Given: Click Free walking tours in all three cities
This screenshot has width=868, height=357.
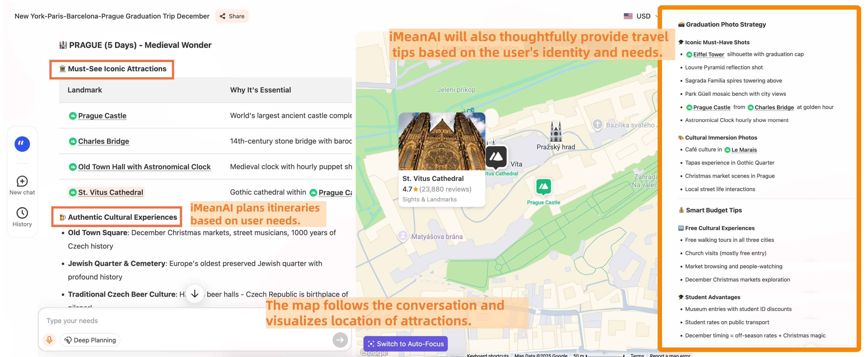Looking at the screenshot, I should pyautogui.click(x=729, y=240).
